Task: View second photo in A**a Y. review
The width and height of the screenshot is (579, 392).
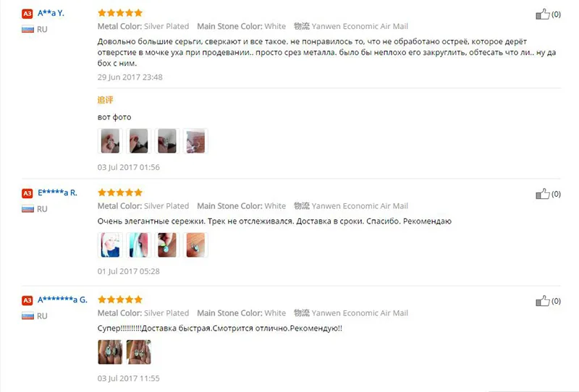Action: (x=138, y=140)
